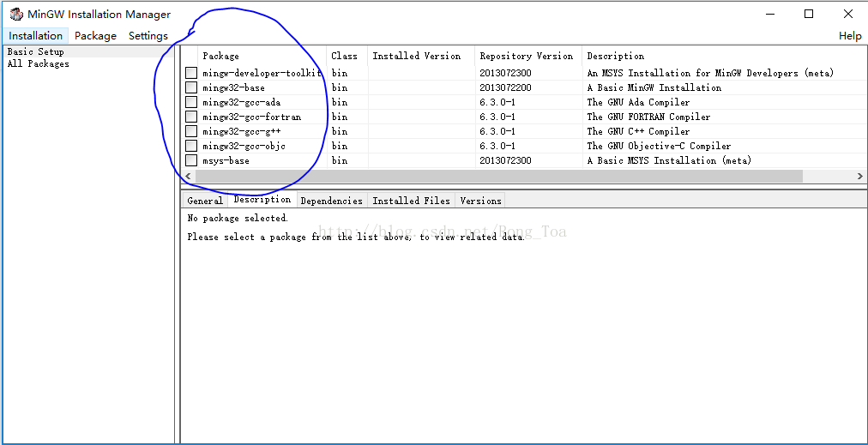The image size is (868, 445).
Task: Click 'A Basic MSYS Installation (meta)' description
Action: tap(669, 160)
